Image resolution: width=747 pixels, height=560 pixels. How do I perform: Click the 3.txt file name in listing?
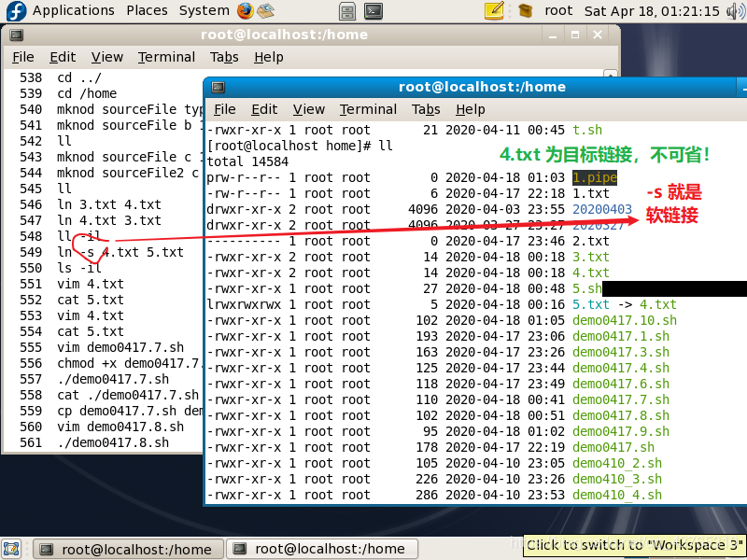point(591,258)
